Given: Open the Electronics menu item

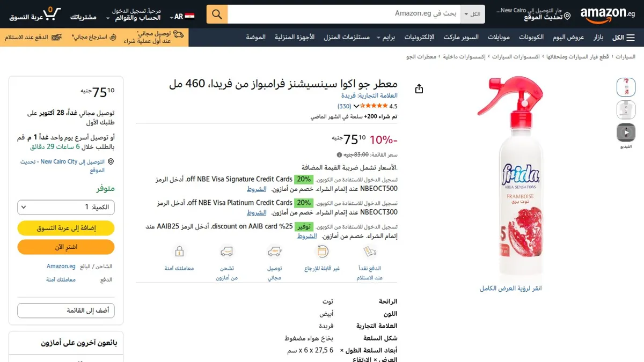Looking at the screenshot, I should click(419, 38).
